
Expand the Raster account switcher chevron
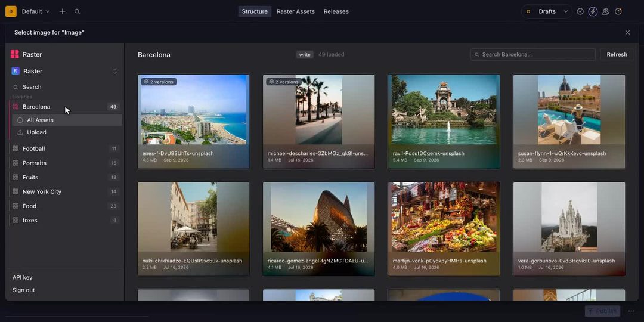tap(115, 71)
